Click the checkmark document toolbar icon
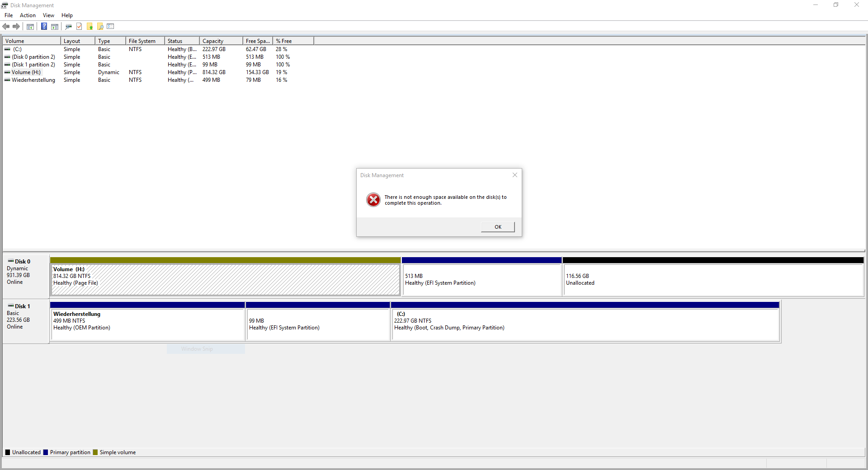 (x=79, y=26)
